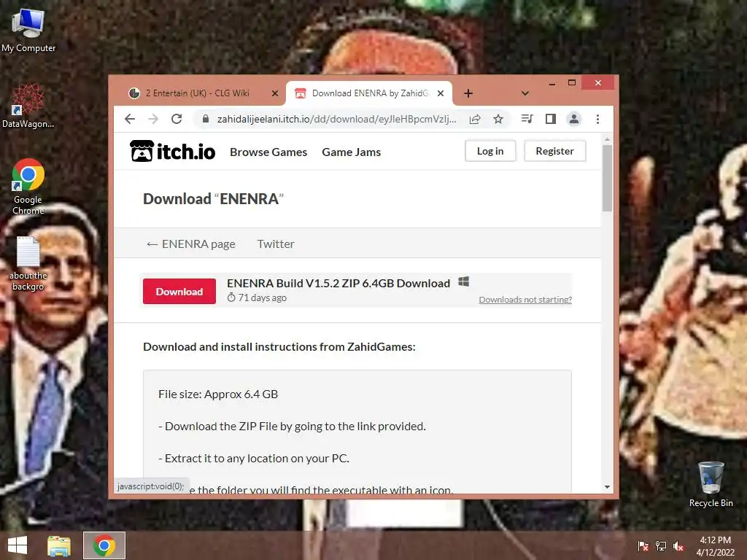
Task: Go back to ENENRA page link
Action: click(190, 244)
